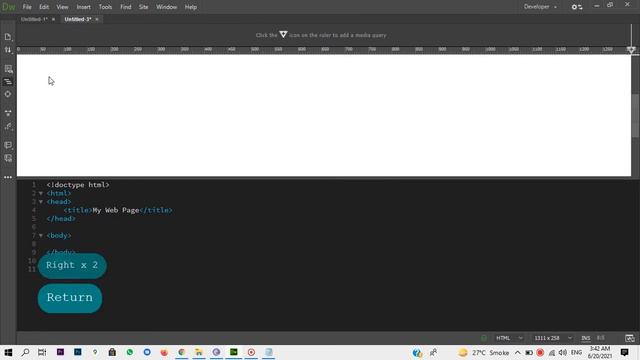Screen dimensions: 640x360
Task: Open the View menu
Action: pos(62,7)
